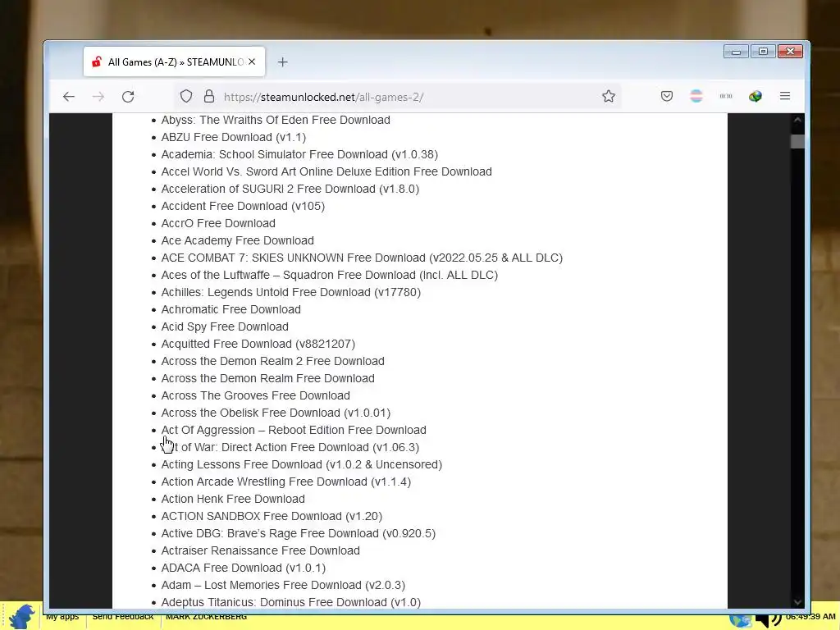Select the All Games (A-Z) STEAMUNLOCKED tab
Viewport: 840px width, 630px height.
[x=174, y=62]
